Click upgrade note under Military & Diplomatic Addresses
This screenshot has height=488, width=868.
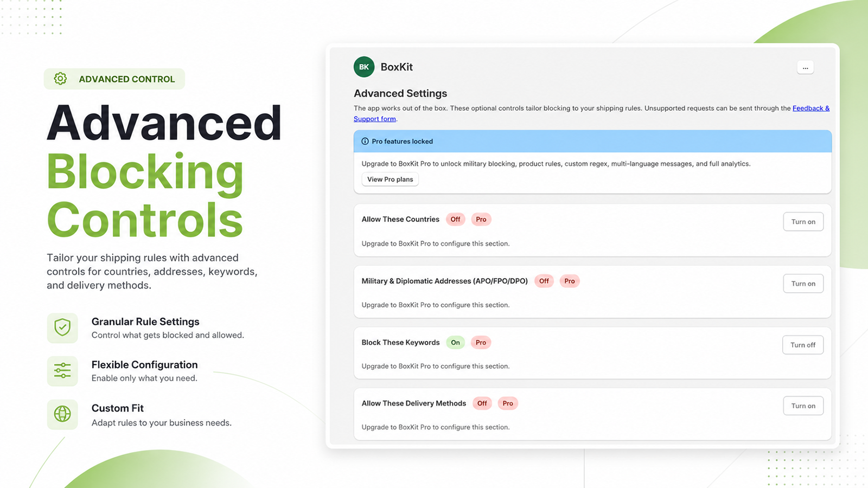[436, 305]
